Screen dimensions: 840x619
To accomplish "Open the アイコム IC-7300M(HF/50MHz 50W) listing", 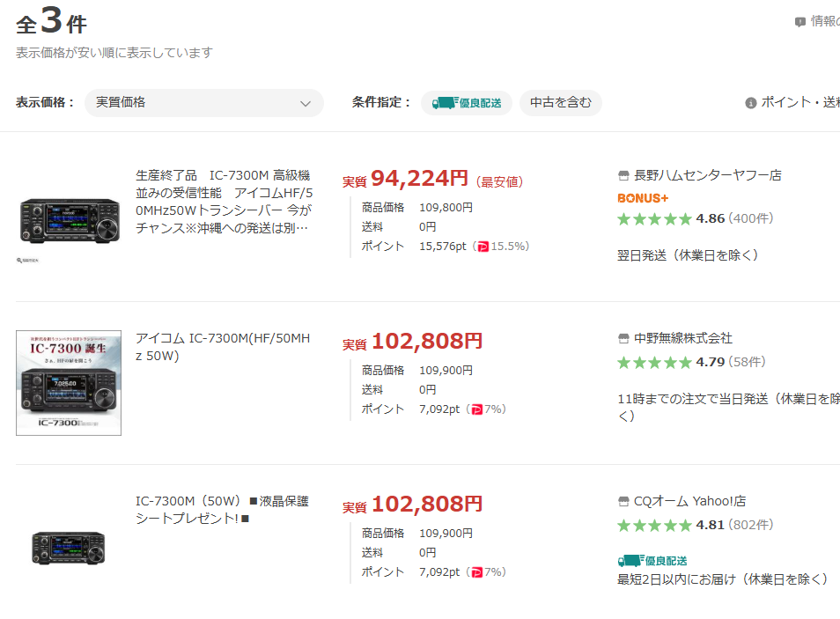I will (x=224, y=347).
